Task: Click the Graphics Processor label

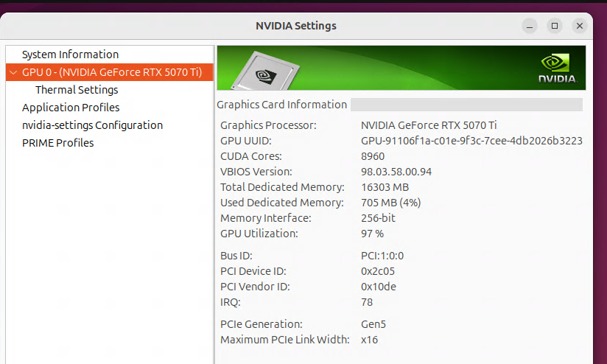Action: point(268,125)
